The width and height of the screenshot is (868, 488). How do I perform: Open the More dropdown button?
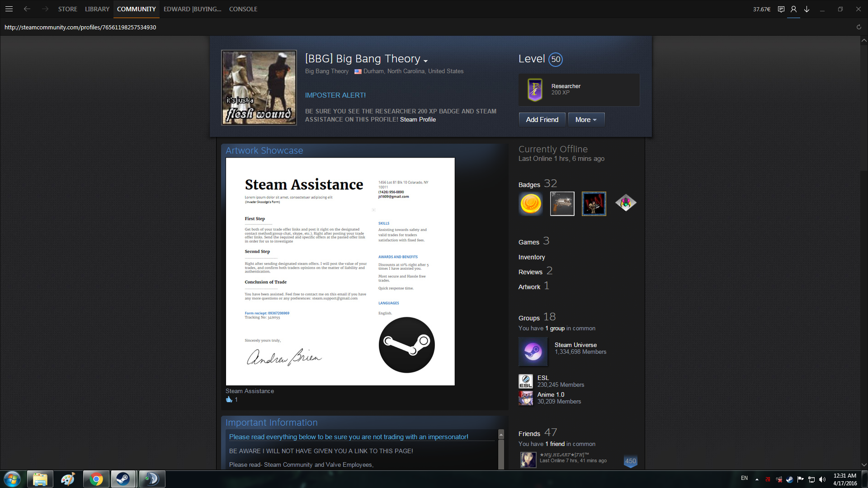pos(586,120)
